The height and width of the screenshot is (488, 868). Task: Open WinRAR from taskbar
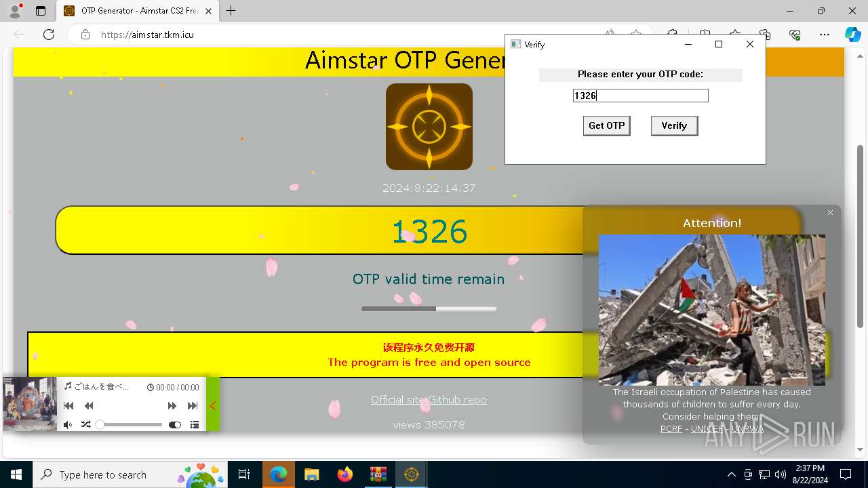[x=378, y=474]
